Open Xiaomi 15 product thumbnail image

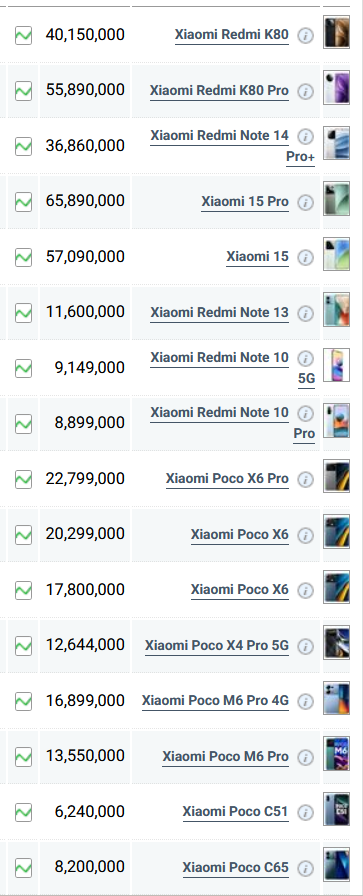336,254
